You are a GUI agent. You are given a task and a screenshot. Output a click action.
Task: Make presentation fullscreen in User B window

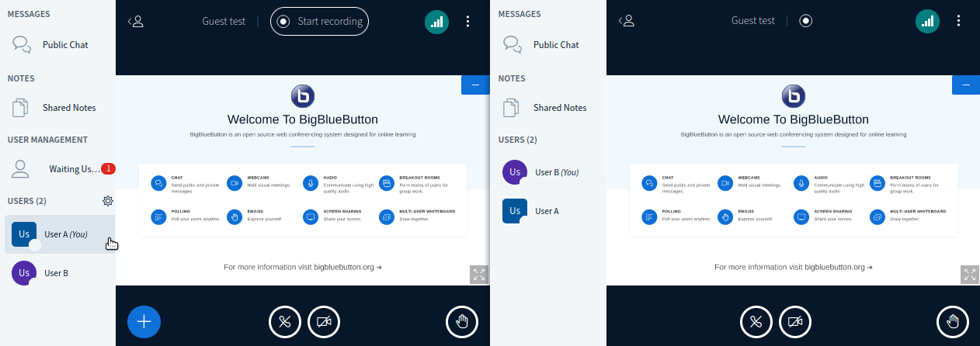click(x=970, y=274)
